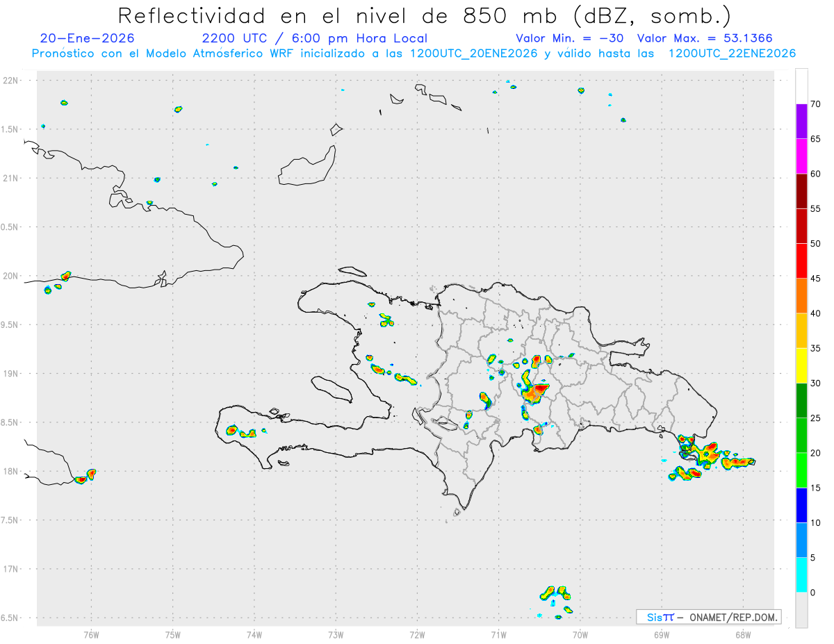Select the "Valor Max. = 53.1366" text
The width and height of the screenshot is (834, 644).
[x=705, y=38]
